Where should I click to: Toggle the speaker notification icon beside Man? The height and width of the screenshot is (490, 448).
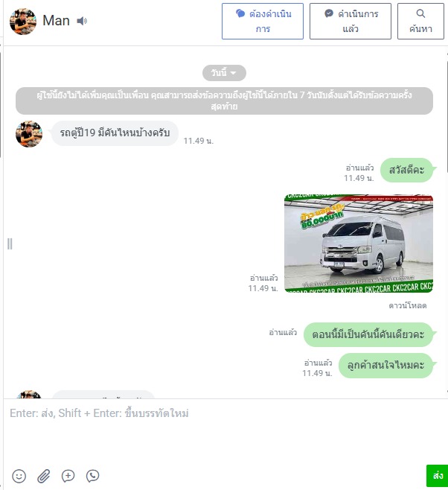tap(82, 21)
